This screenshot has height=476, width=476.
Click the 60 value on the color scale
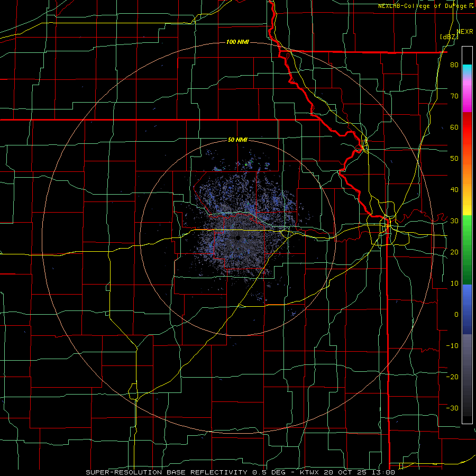pos(454,127)
